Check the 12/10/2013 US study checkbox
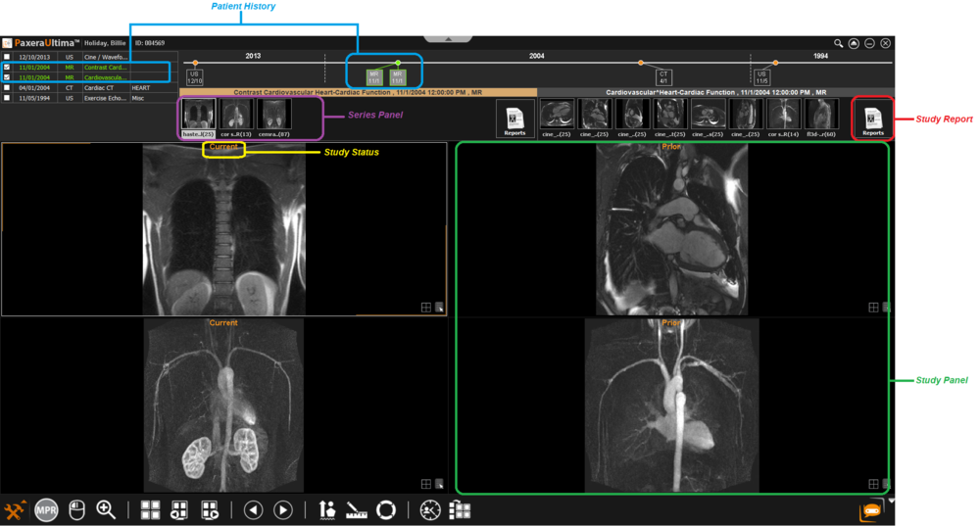This screenshot has width=980, height=526. pos(7,57)
